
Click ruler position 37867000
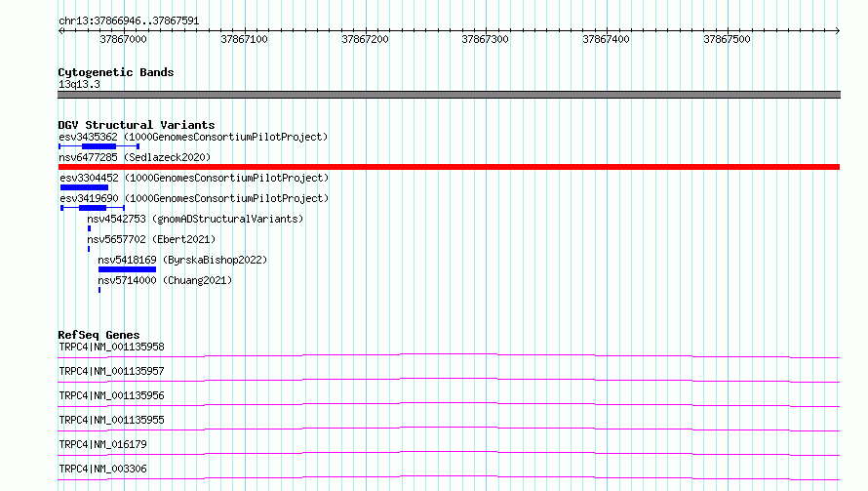pyautogui.click(x=124, y=39)
